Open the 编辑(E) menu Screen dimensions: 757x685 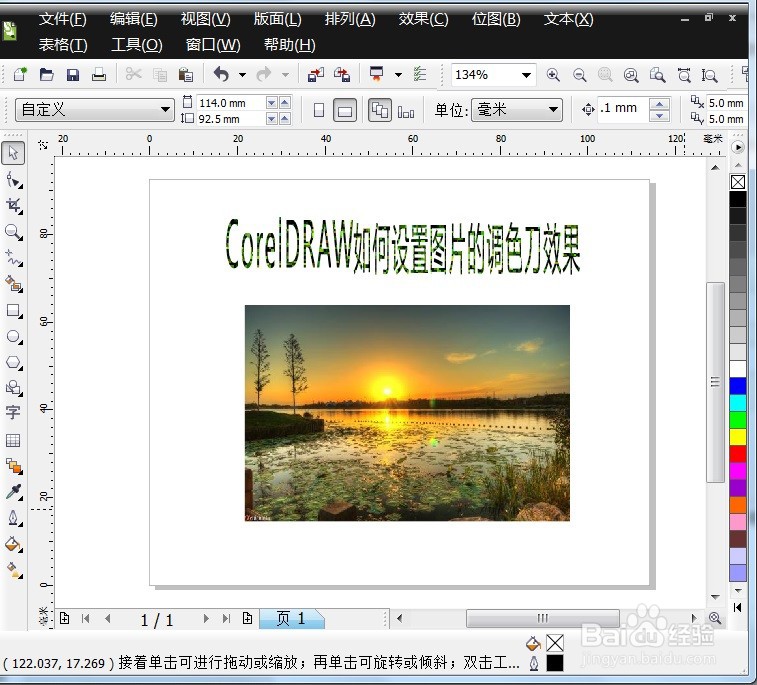point(133,19)
